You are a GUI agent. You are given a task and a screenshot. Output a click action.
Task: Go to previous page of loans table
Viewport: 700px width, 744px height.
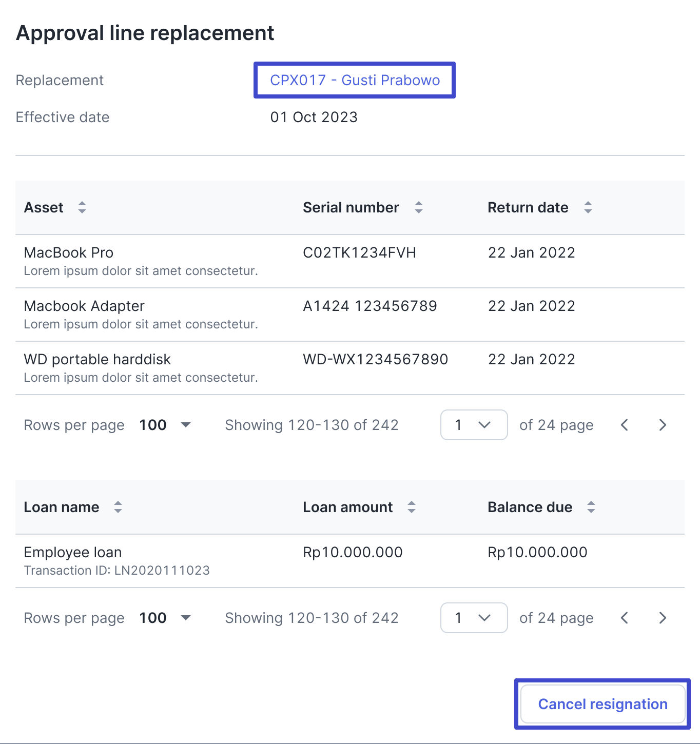click(625, 618)
